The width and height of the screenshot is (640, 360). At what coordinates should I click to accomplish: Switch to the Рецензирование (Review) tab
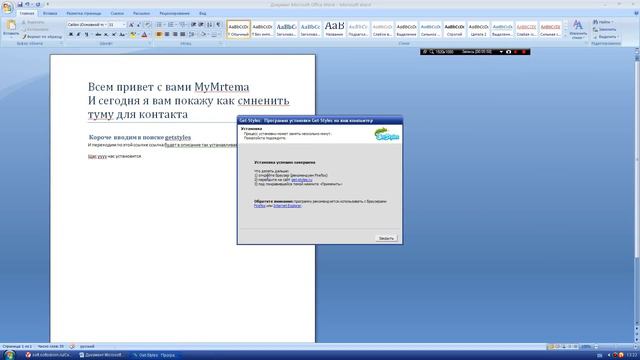[174, 13]
